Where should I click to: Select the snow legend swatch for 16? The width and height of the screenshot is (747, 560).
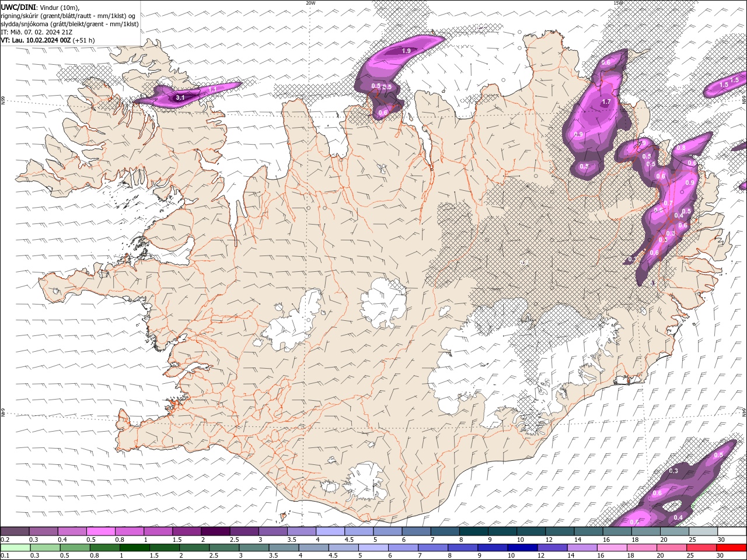(x=617, y=531)
